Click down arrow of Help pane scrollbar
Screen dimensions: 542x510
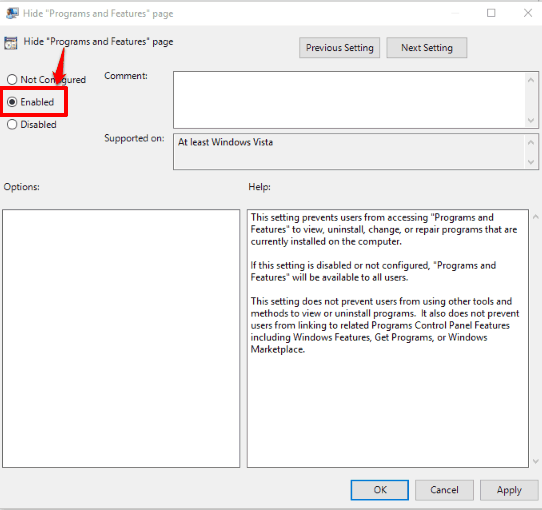tap(536, 461)
